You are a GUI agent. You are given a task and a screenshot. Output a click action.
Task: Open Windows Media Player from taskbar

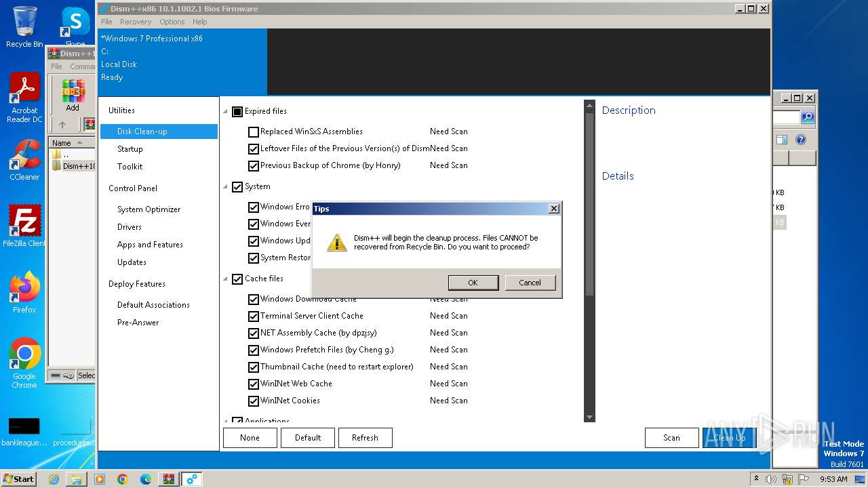tap(100, 479)
